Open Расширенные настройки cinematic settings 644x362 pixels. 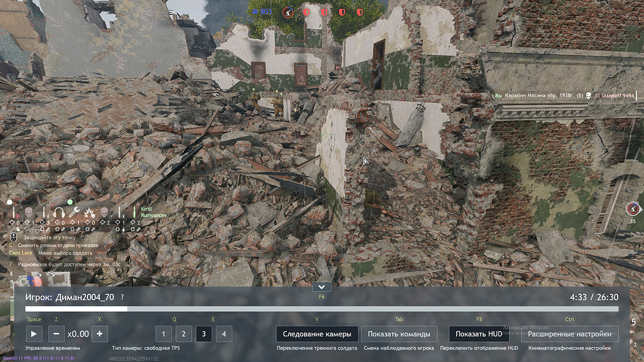point(570,334)
